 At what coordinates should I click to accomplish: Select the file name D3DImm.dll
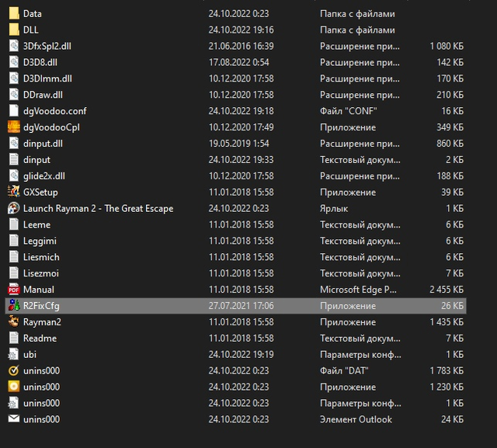[47, 78]
